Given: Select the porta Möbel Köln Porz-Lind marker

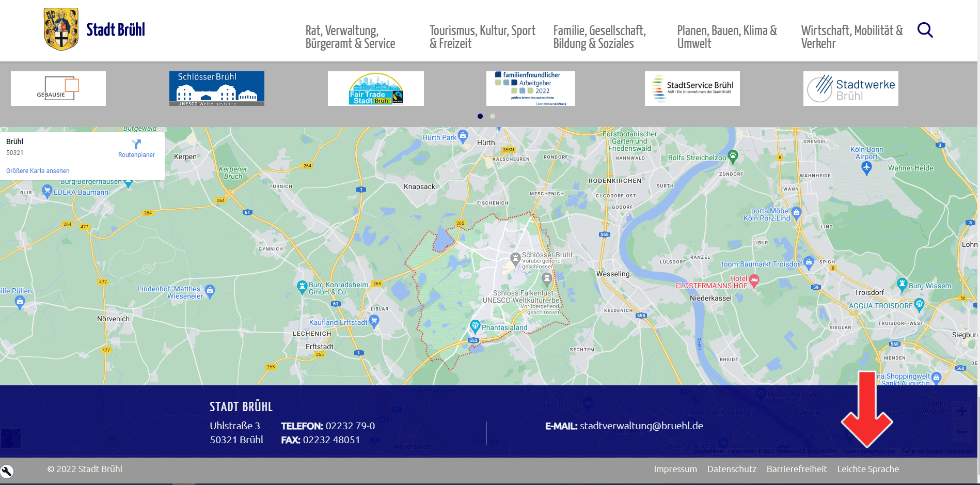Looking at the screenshot, I should [796, 213].
